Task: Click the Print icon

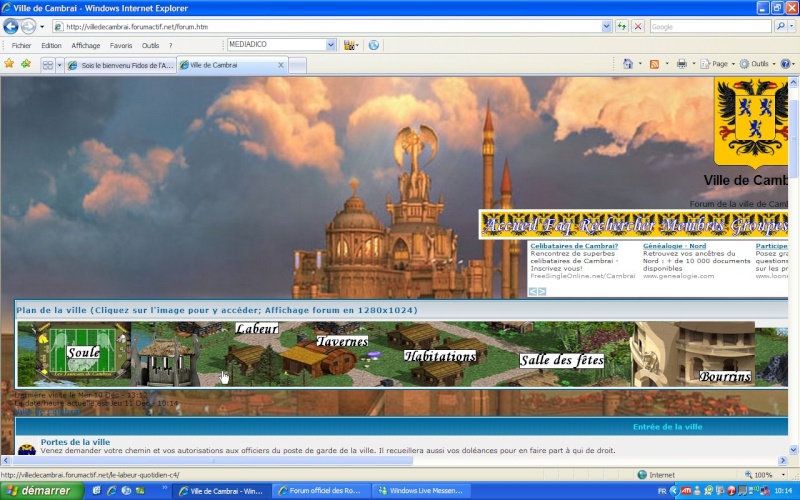Action: [x=682, y=64]
